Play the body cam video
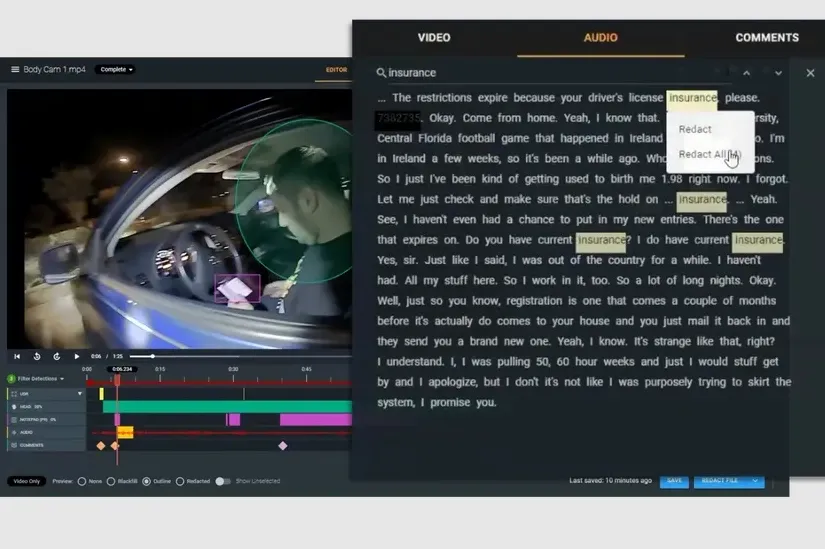The image size is (825, 549). (x=77, y=356)
